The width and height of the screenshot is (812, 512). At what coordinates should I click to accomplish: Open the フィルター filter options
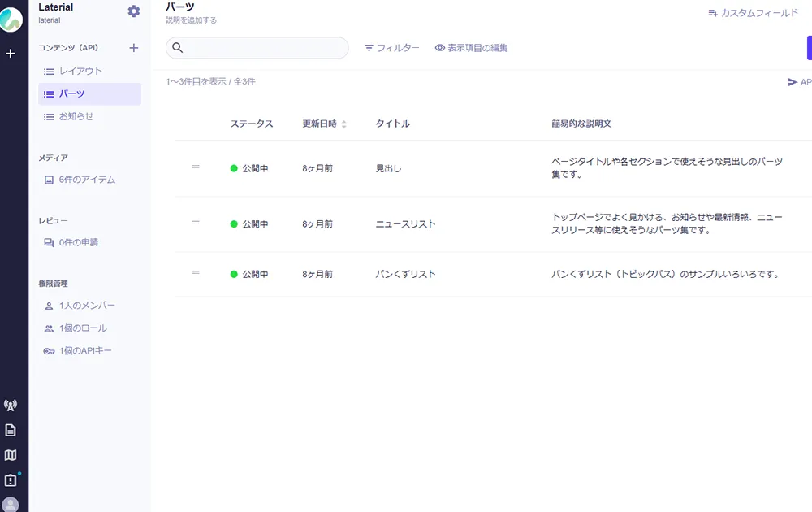click(391, 48)
